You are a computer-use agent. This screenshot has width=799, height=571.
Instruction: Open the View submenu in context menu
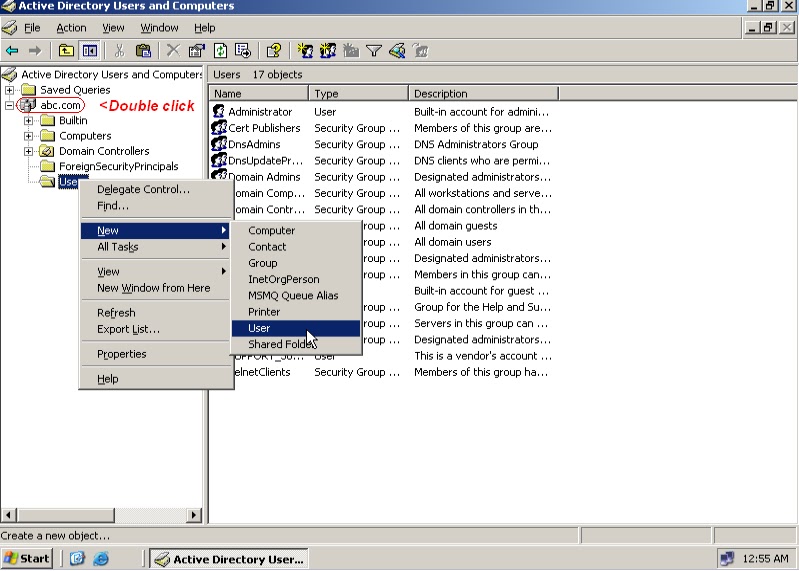click(154, 271)
